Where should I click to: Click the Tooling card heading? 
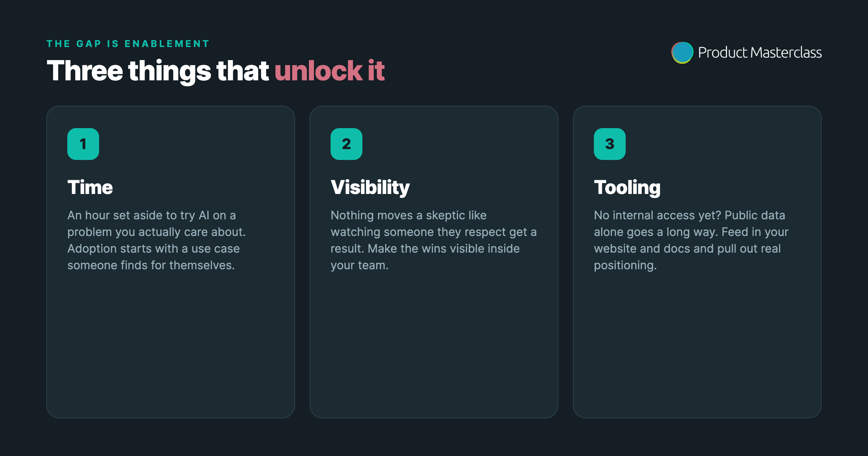tap(627, 188)
